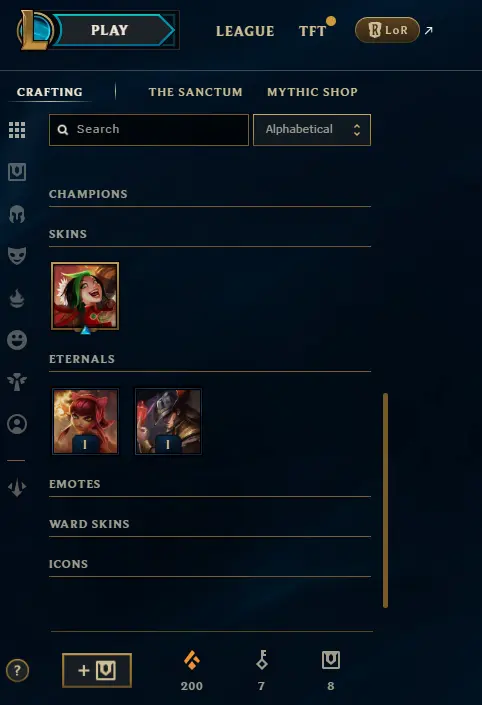Open the Alphabetical sort dropdown
Viewport: 482px width, 705px height.
pyautogui.click(x=312, y=130)
